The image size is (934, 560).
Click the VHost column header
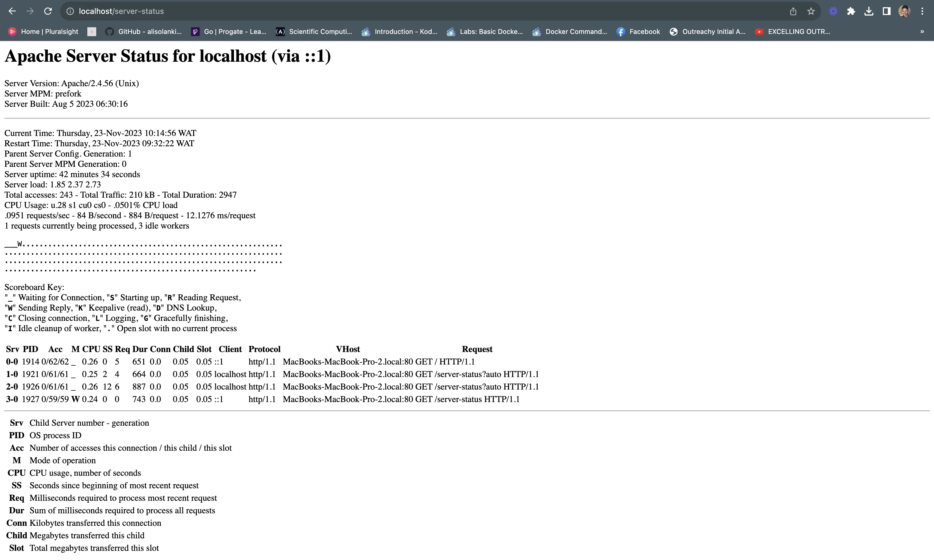(x=348, y=349)
